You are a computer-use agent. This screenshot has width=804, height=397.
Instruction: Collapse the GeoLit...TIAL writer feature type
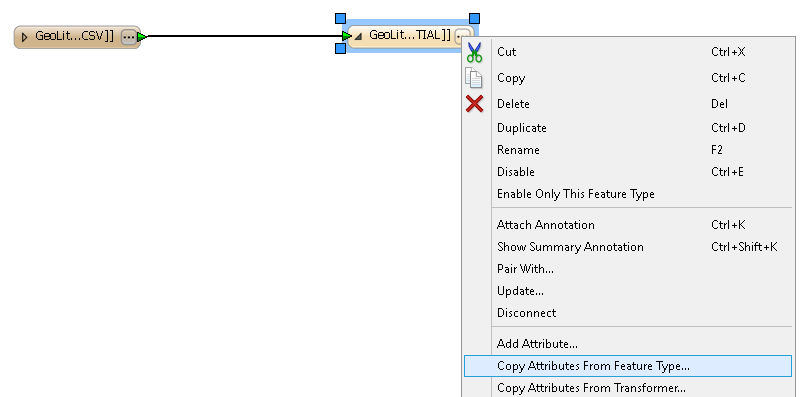click(x=359, y=36)
